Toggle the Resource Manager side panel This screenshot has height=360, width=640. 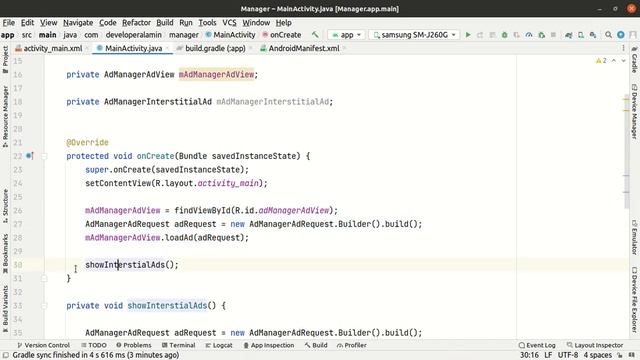point(5,117)
